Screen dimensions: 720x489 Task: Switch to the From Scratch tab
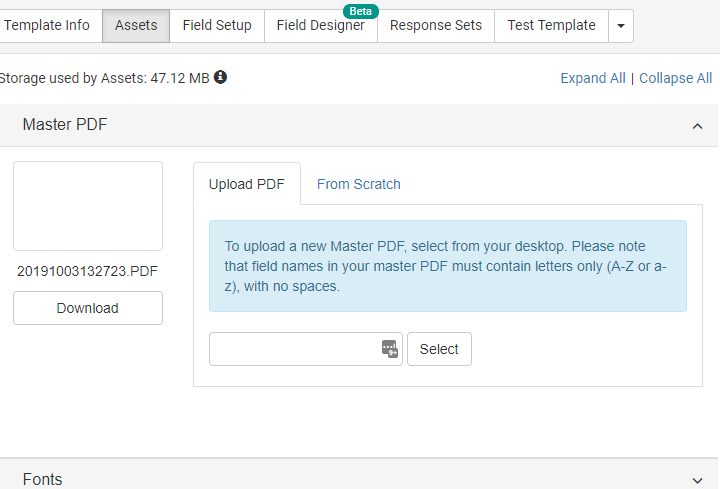(359, 184)
